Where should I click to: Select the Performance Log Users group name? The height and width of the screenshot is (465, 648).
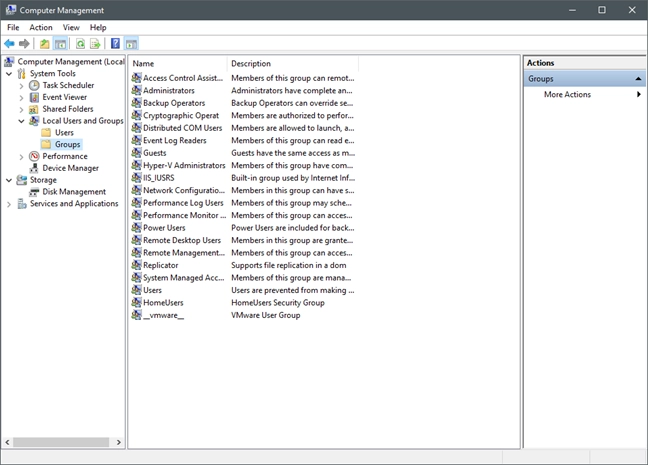click(x=183, y=203)
